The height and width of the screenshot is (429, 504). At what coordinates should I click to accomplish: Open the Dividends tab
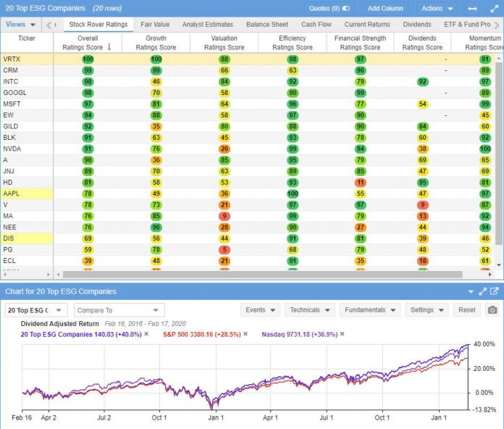click(417, 25)
